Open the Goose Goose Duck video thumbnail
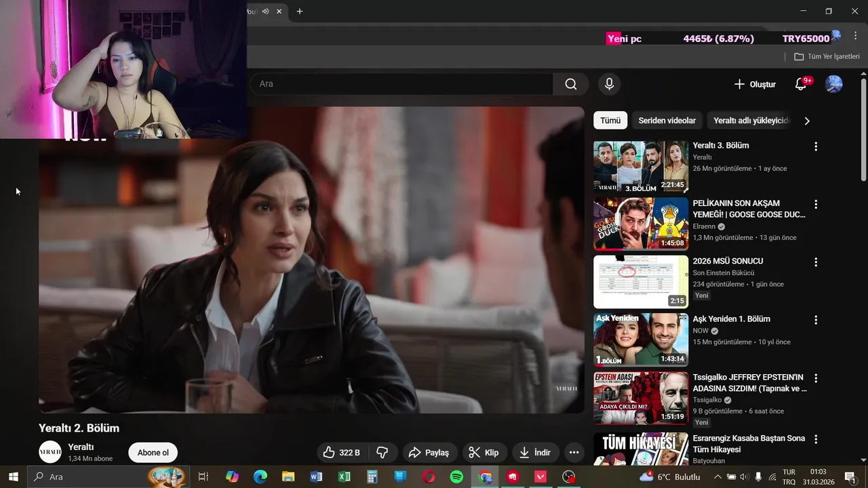 point(641,224)
